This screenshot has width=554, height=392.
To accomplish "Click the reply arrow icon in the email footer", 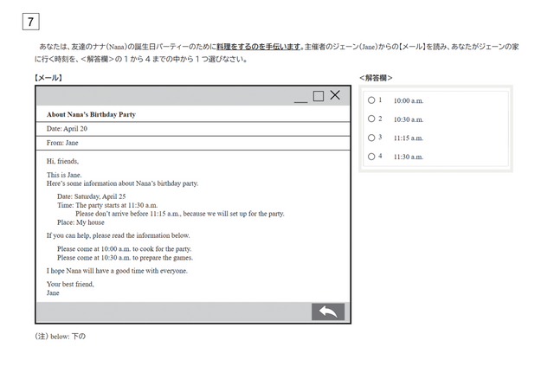I will (327, 312).
